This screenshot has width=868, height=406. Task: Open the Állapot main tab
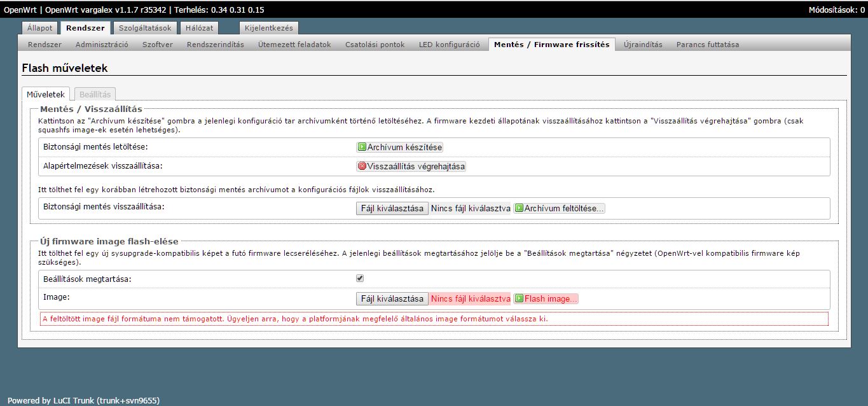(x=40, y=28)
